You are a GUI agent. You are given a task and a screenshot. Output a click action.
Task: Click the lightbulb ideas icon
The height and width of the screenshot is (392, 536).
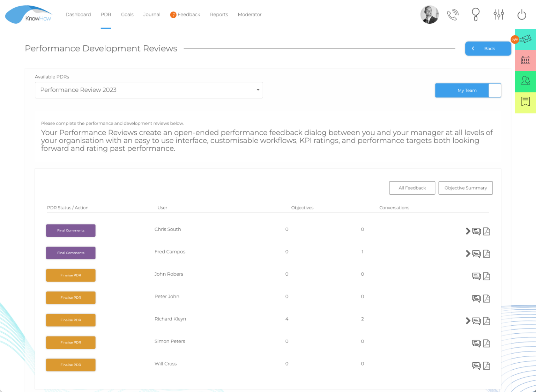pyautogui.click(x=476, y=15)
